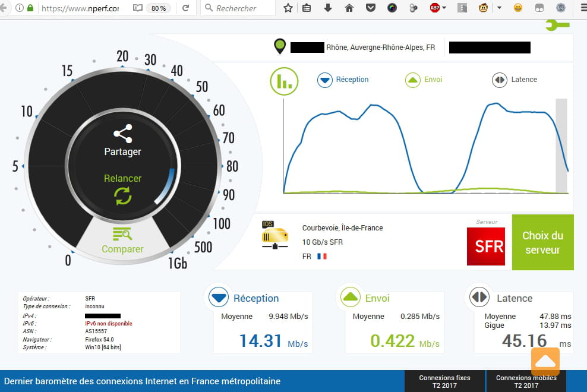The height and width of the screenshot is (392, 587).
Task: Toggle Réception curve in graph legend
Action: coord(343,80)
